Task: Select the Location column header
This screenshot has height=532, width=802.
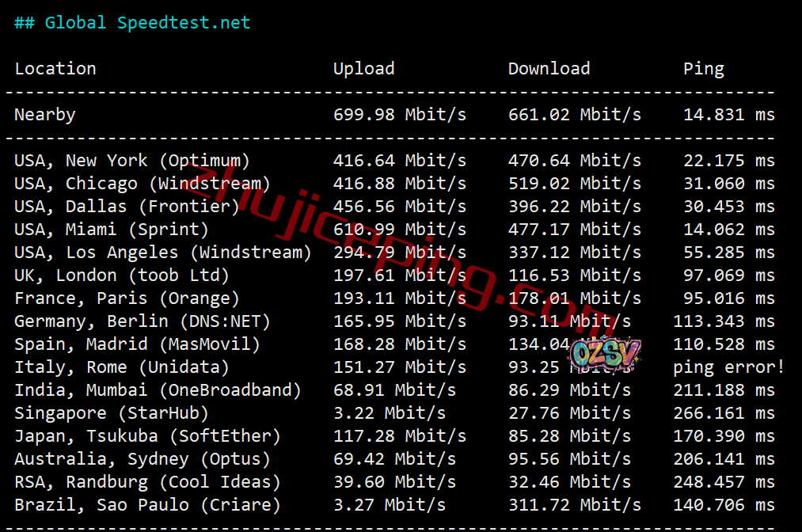Action: [55, 69]
